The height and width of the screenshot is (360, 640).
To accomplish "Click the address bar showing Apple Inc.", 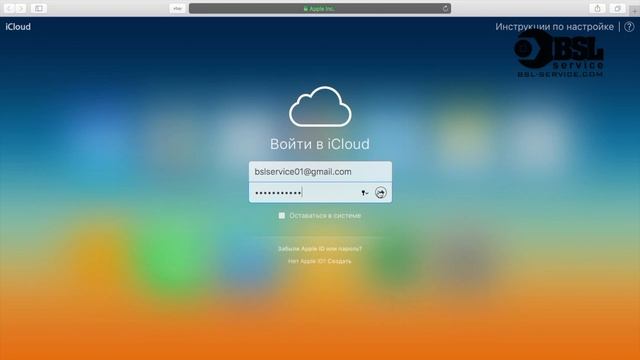I will point(320,9).
